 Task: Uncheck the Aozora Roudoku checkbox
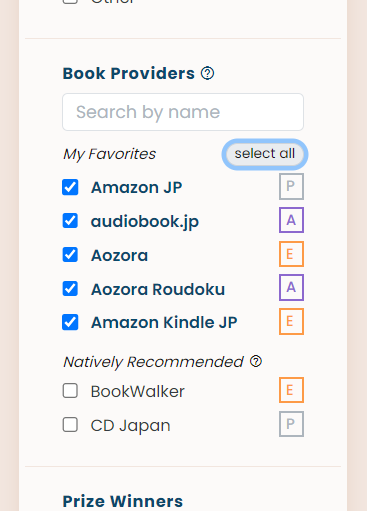pos(70,289)
